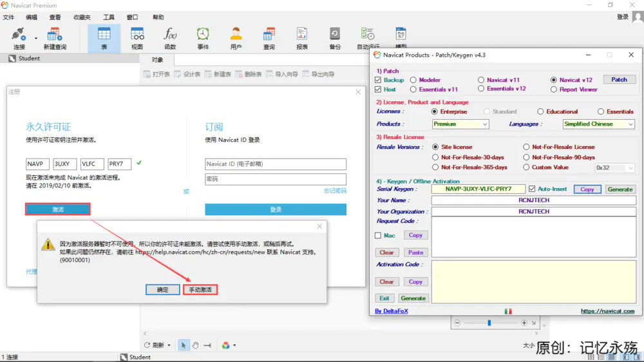Image resolution: width=644 pixels, height=362 pixels.
Task: Select the Site license radio button
Action: tap(435, 147)
